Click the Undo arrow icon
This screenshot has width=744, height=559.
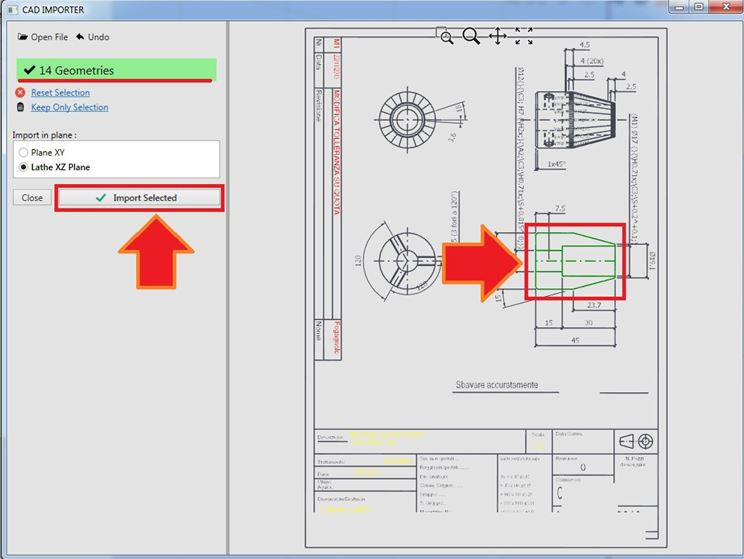click(x=80, y=37)
